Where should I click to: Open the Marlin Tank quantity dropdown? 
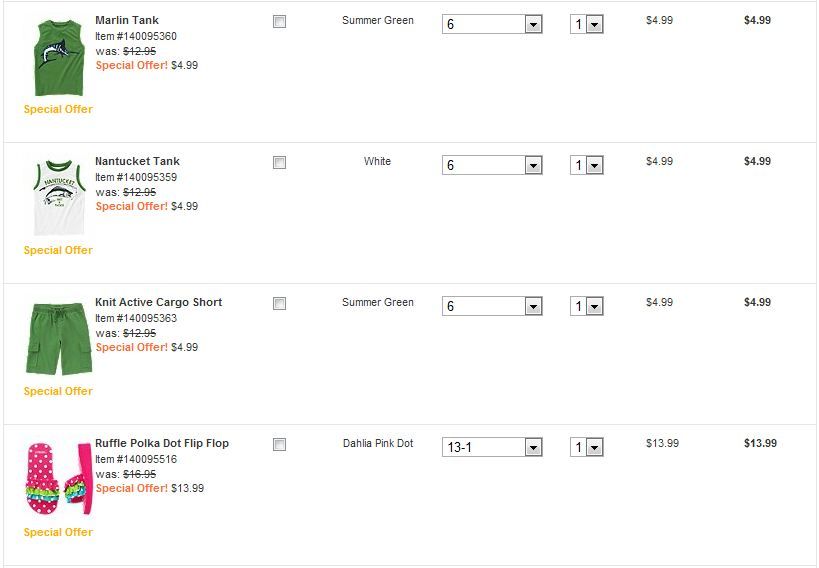pos(587,24)
